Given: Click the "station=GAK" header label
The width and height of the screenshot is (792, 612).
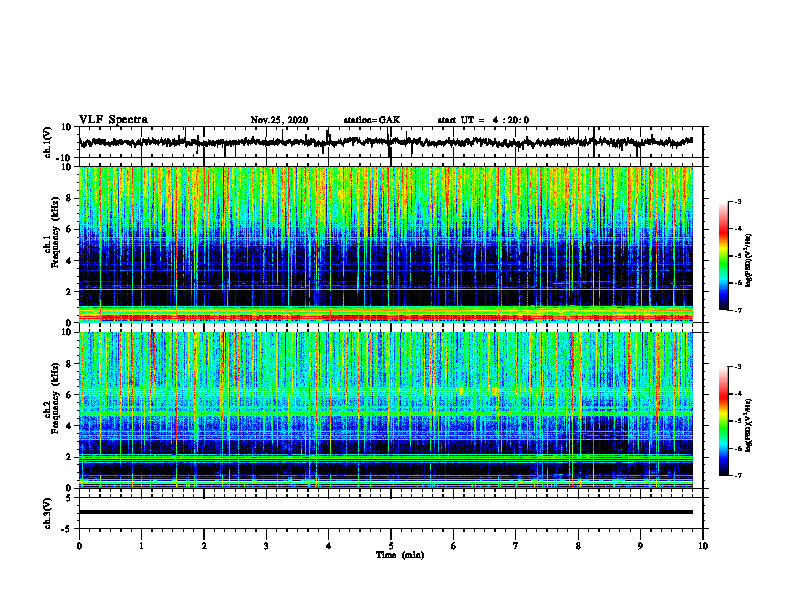Looking at the screenshot, I should pos(372,120).
